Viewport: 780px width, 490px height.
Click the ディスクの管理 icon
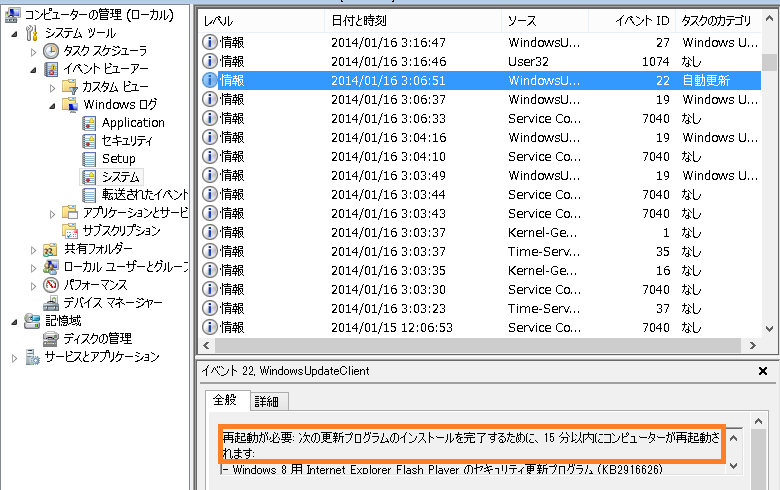pos(51,339)
